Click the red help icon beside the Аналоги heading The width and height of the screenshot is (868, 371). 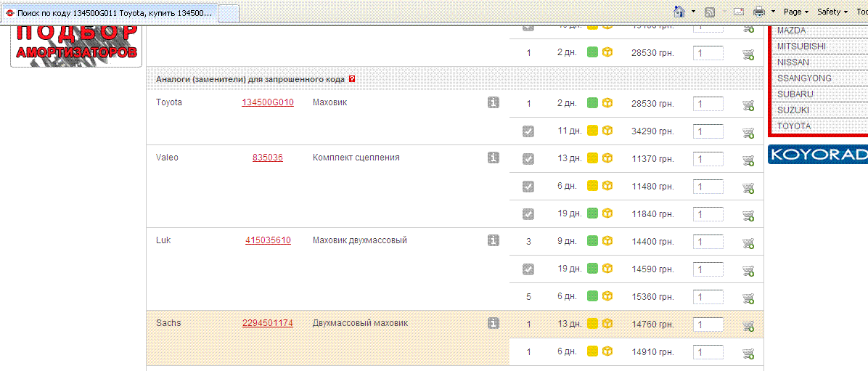click(352, 78)
